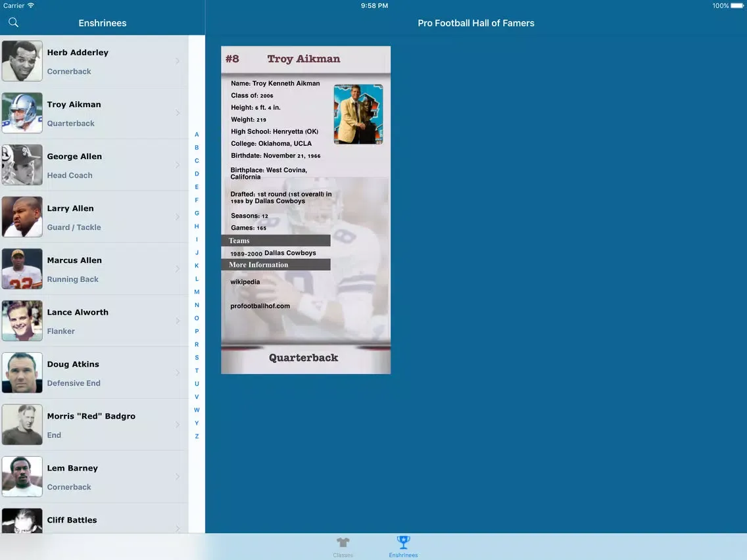Viewport: 747px width, 560px height.
Task: Click Head Coach under George Allen
Action: (70, 175)
